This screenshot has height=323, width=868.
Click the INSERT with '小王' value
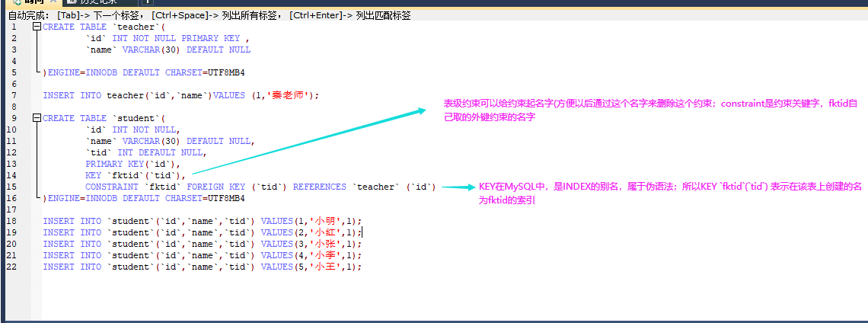coord(202,267)
